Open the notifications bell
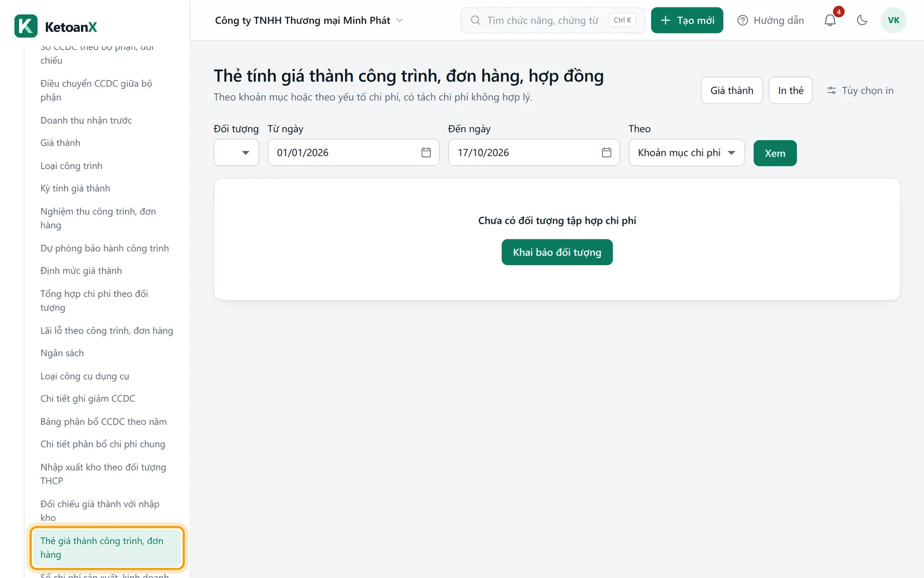 coord(830,20)
